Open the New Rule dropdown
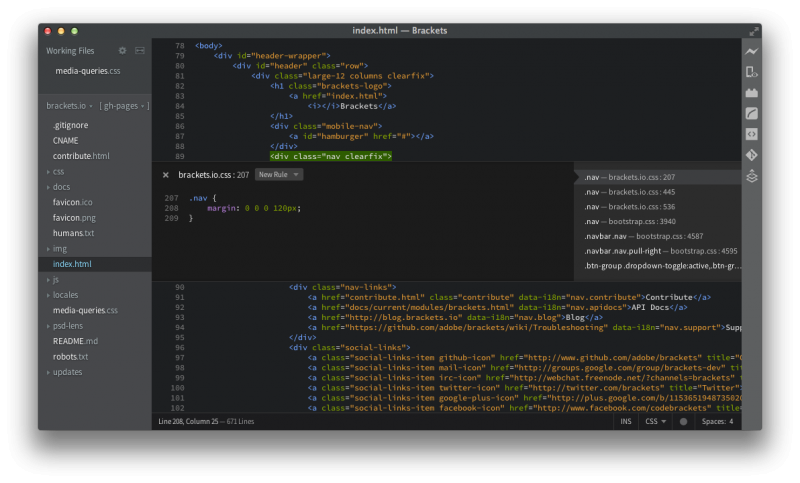Viewport: 800px width, 483px height. [279, 174]
